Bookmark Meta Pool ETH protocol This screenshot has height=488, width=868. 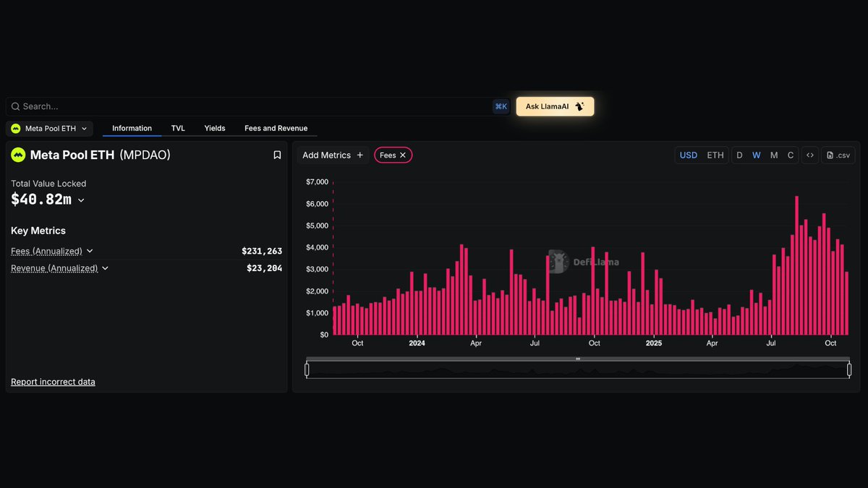click(x=277, y=155)
